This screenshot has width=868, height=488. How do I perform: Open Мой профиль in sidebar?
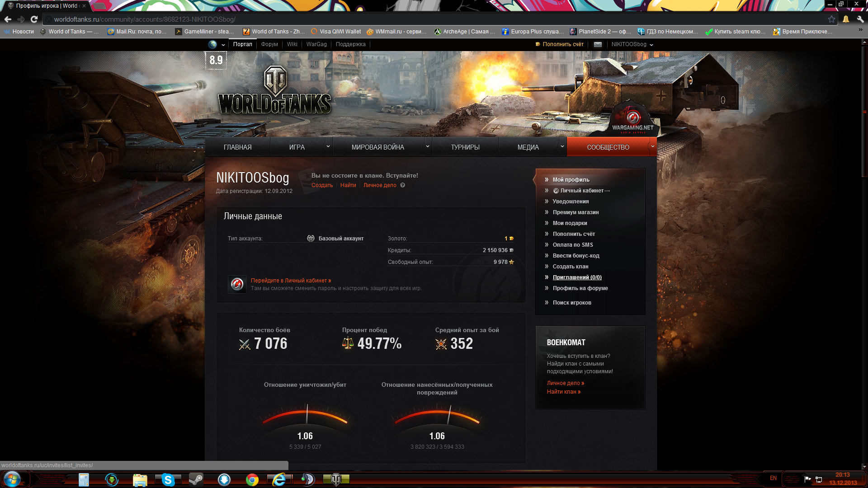click(571, 180)
